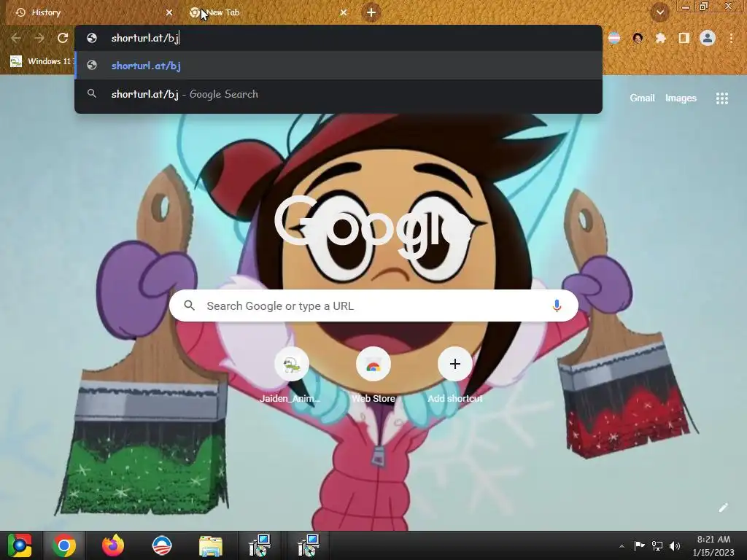This screenshot has width=747, height=560.
Task: Toggle the side panel
Action: pos(684,38)
